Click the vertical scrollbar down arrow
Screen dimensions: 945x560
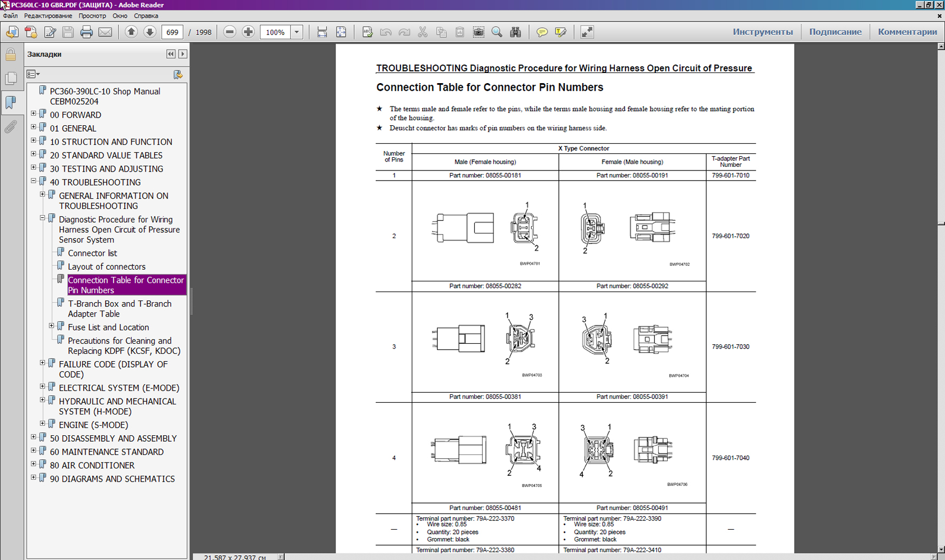pyautogui.click(x=940, y=549)
